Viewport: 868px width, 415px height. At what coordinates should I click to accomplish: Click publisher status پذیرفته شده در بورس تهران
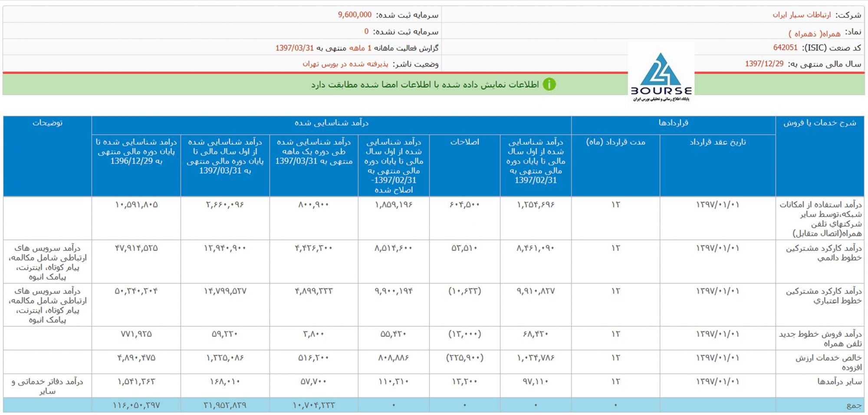point(345,64)
